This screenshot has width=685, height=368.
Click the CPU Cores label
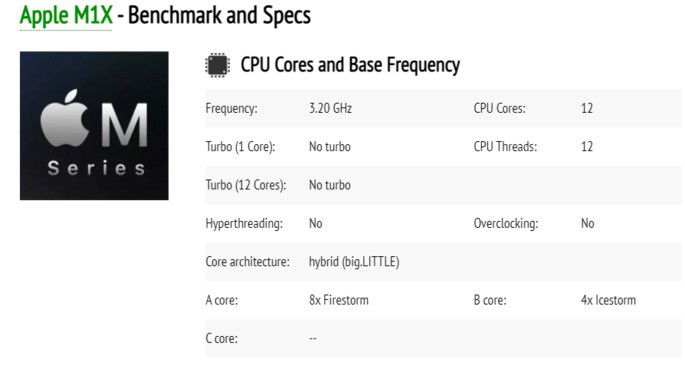pyautogui.click(x=499, y=108)
